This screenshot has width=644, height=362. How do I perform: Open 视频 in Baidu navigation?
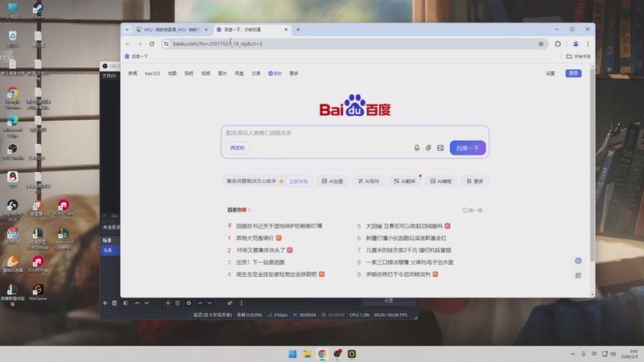coord(206,73)
